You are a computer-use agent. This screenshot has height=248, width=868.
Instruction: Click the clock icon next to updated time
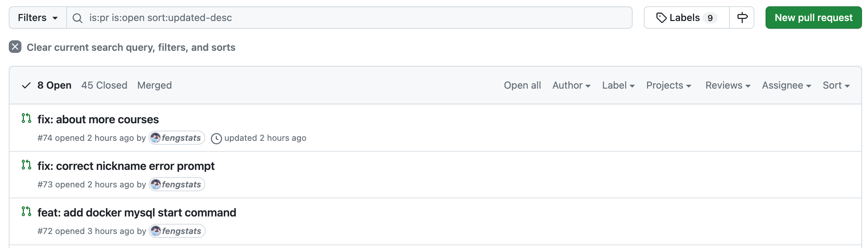(216, 138)
